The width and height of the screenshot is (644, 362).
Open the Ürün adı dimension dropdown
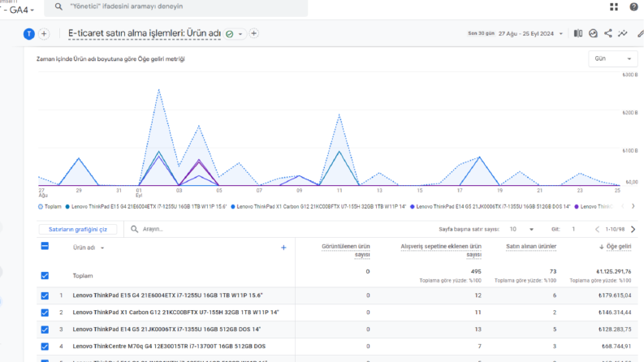coord(89,248)
